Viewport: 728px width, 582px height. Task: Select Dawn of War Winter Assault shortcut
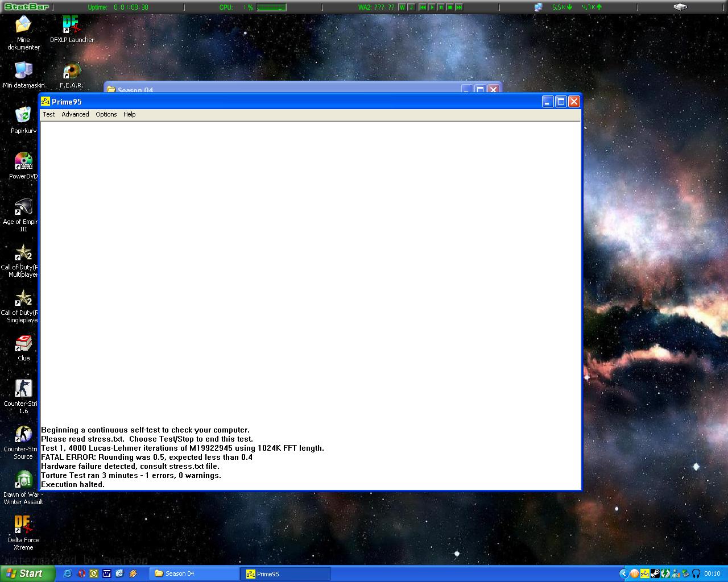click(23, 488)
